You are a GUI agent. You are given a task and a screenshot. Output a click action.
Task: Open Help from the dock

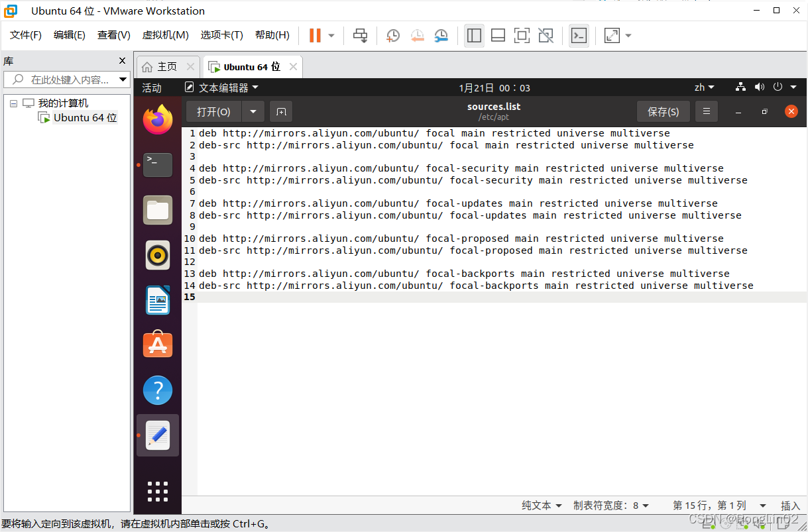coord(158,391)
